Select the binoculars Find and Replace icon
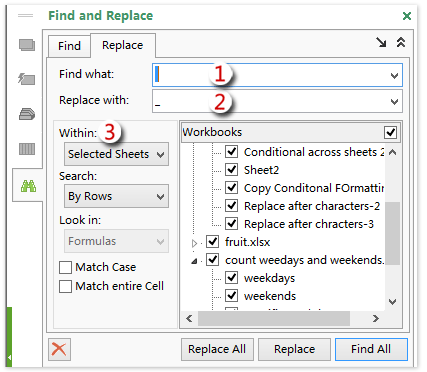Screen dimensions: 427x372 tap(28, 186)
